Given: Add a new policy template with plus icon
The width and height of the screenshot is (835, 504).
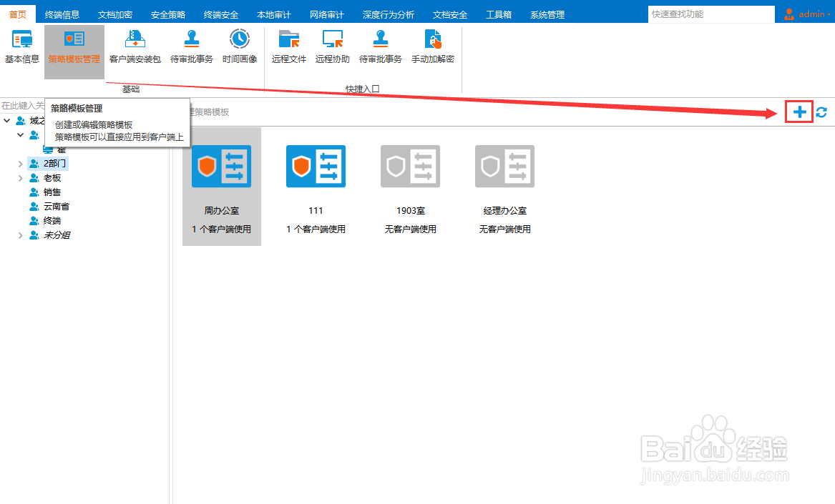Looking at the screenshot, I should click(x=799, y=112).
